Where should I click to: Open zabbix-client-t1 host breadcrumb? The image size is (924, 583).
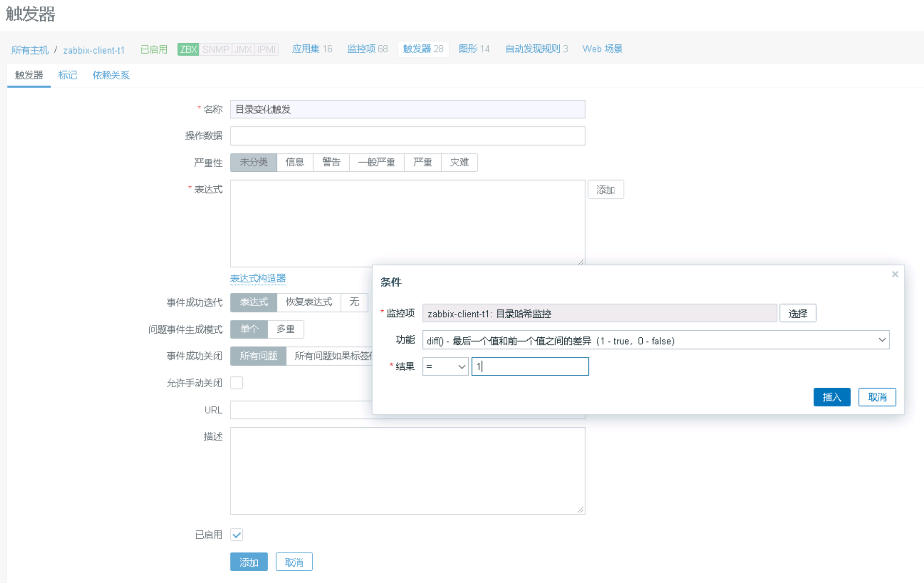pos(93,50)
